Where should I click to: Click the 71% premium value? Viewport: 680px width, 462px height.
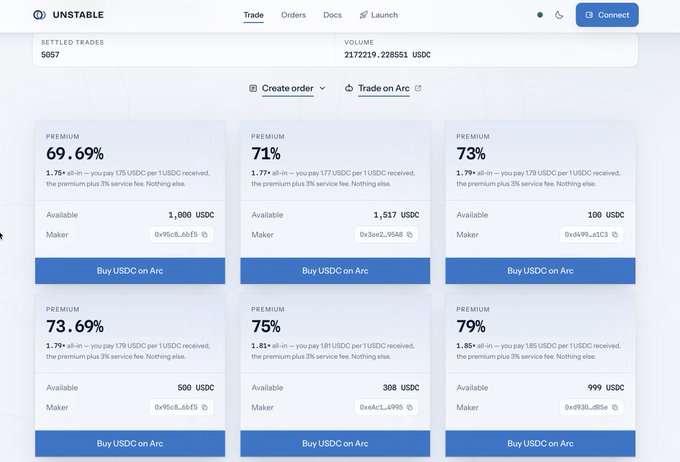point(266,154)
